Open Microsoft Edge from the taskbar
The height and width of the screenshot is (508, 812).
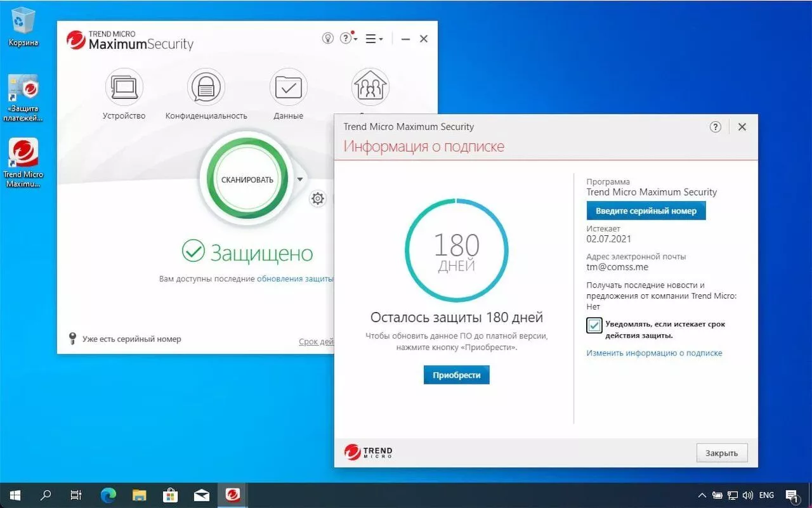[x=108, y=495]
